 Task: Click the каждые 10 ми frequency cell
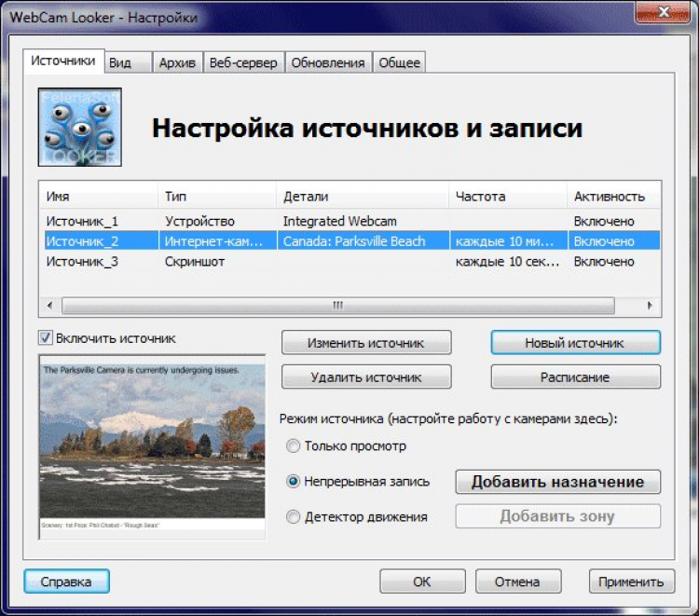coord(504,241)
